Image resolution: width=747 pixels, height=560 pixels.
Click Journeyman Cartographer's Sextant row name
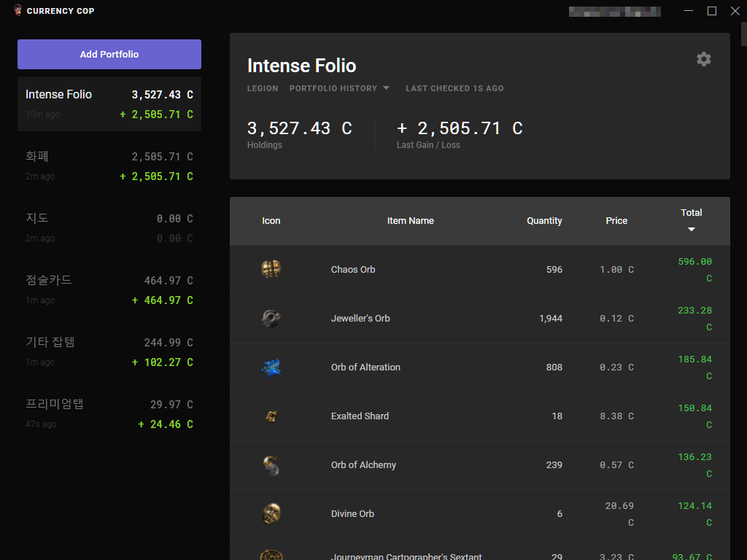(x=406, y=556)
